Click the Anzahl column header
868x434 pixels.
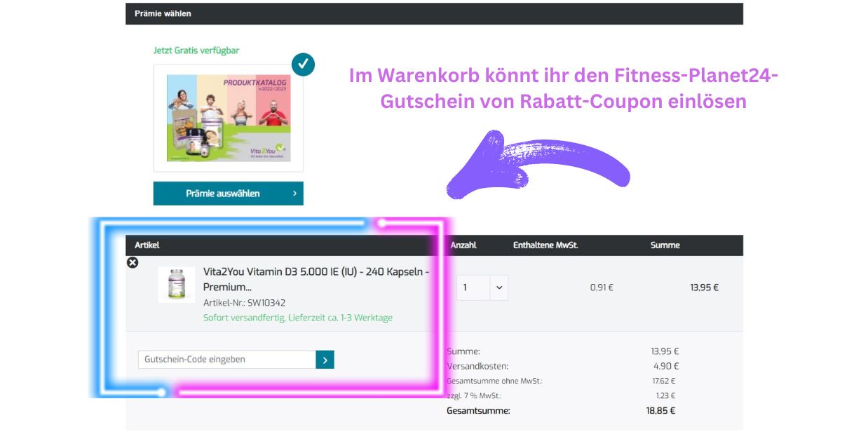point(463,245)
